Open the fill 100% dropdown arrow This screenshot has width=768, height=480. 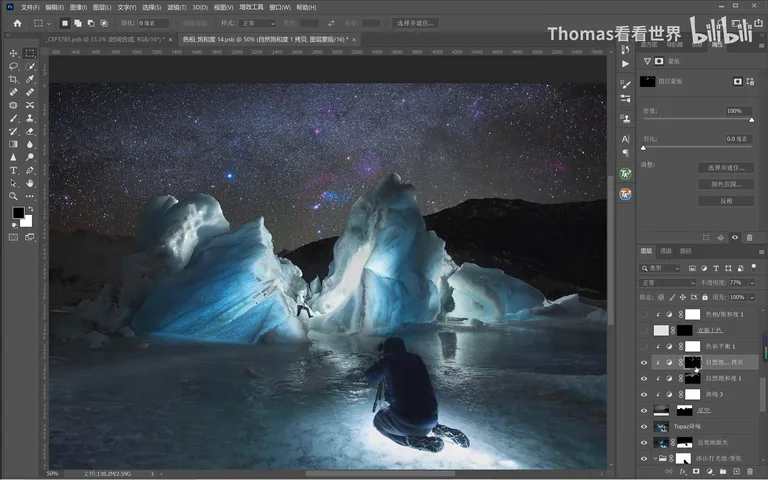pos(752,297)
